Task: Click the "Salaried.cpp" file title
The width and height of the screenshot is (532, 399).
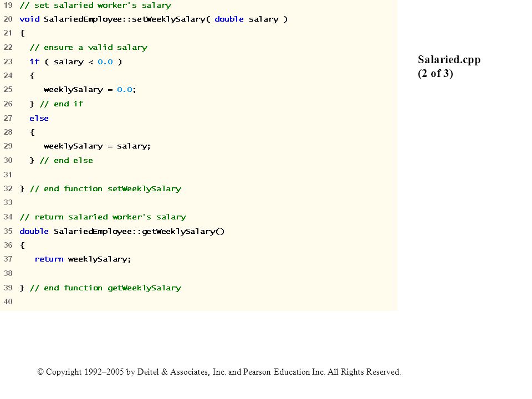Action: click(449, 60)
